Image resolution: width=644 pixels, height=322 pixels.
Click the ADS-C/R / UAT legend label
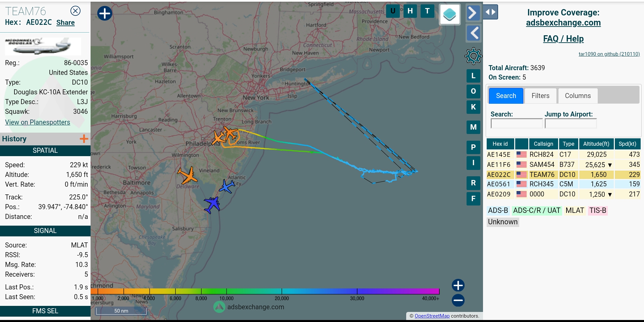(x=537, y=211)
